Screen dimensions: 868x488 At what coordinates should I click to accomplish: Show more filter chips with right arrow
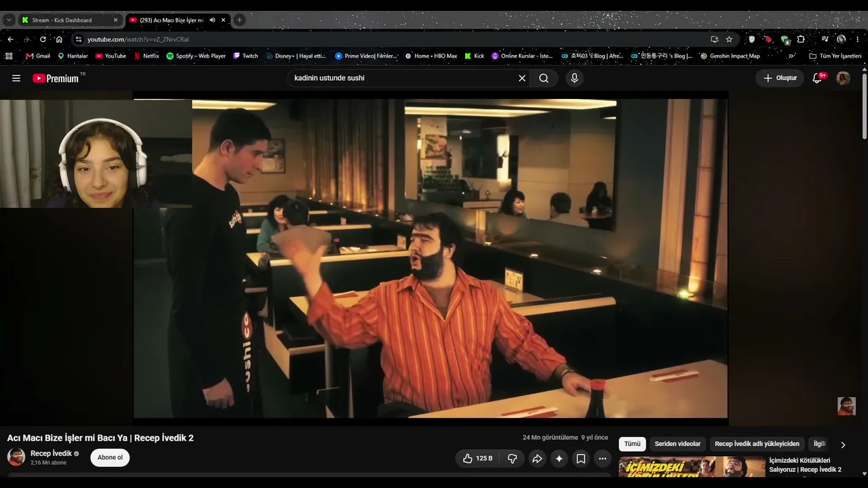(x=843, y=445)
